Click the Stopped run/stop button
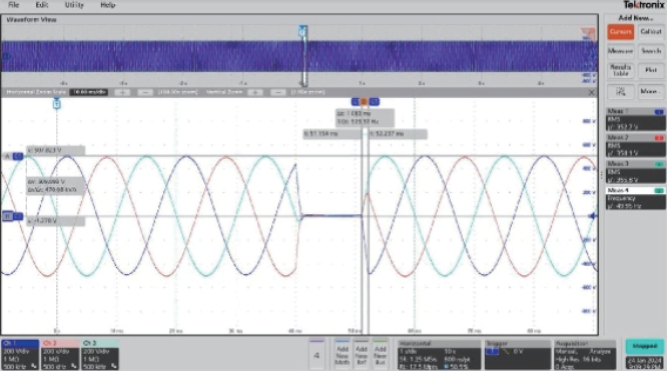This screenshot has width=667, height=371. 644,346
